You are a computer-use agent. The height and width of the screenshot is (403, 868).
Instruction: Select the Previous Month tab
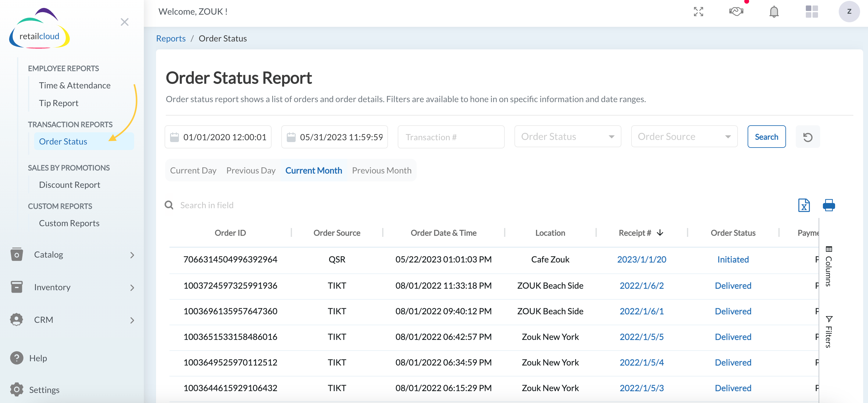[382, 170]
